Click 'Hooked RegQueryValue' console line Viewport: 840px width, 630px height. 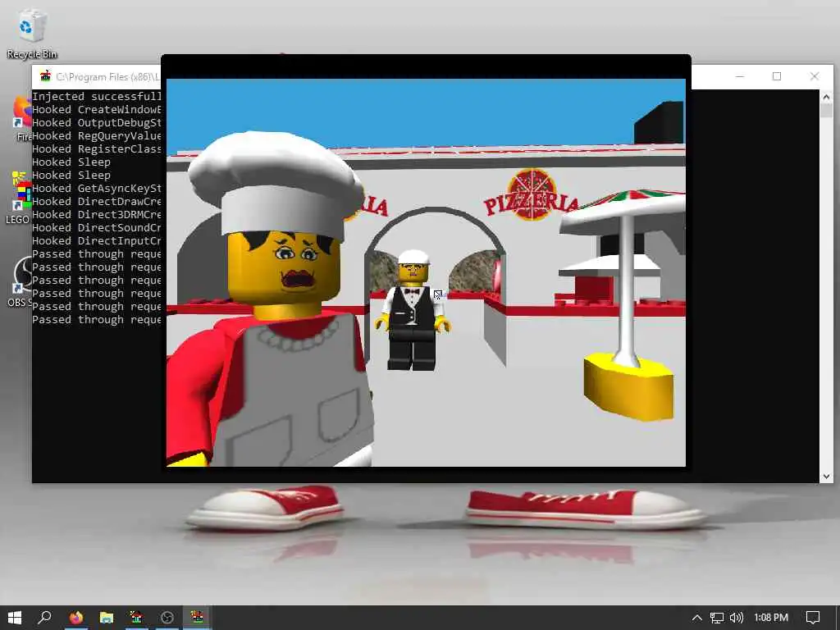point(97,135)
